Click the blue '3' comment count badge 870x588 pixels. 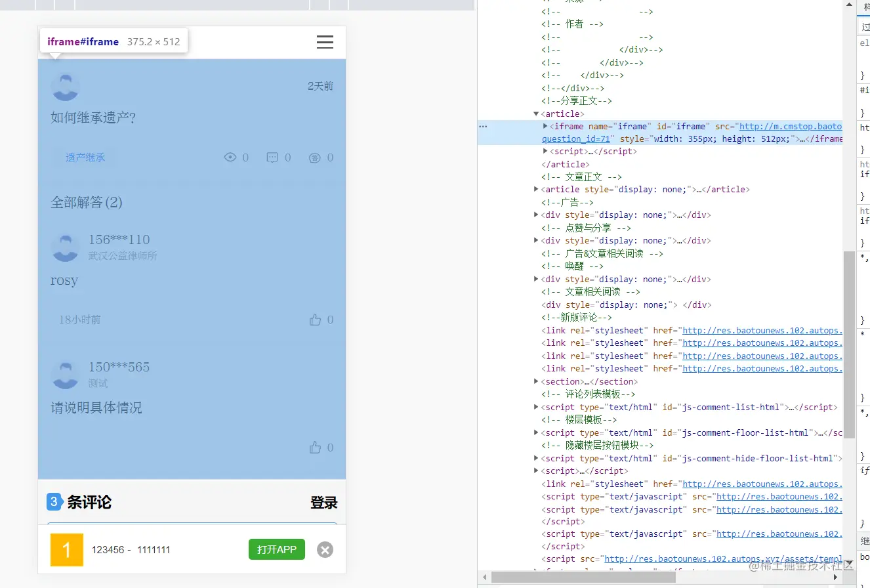pos(54,501)
